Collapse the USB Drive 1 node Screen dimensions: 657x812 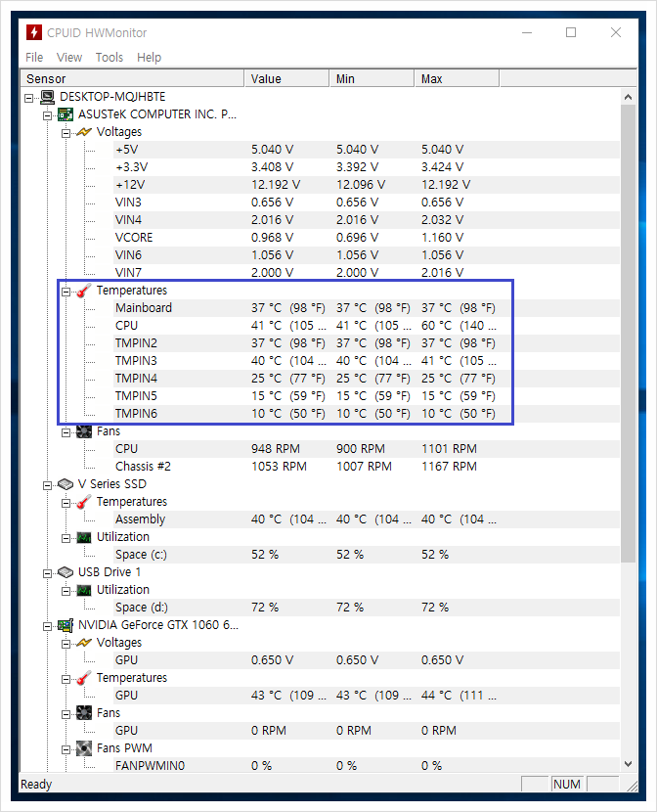(48, 573)
